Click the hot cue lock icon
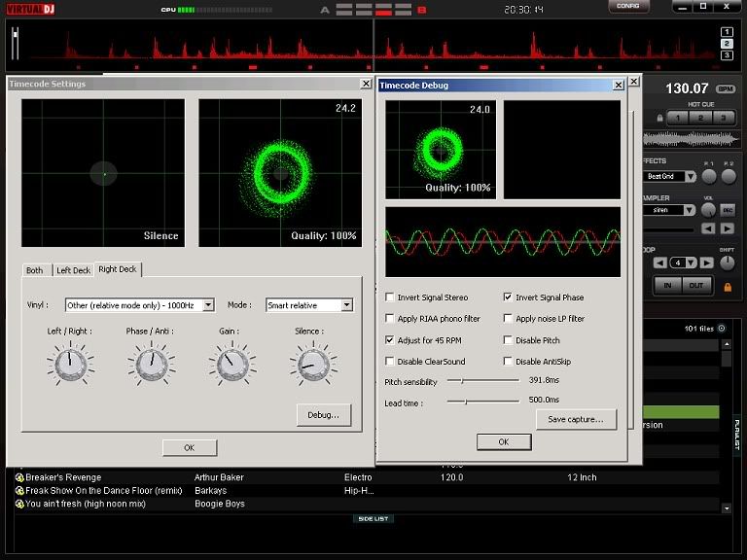Screen dimensions: 747x560 659,118
